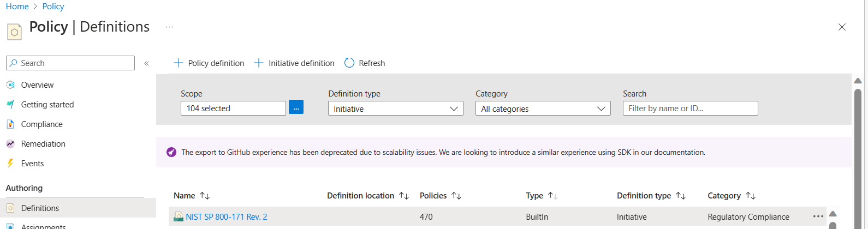Click the Remediation graph icon
This screenshot has width=868, height=229.
[x=10, y=144]
